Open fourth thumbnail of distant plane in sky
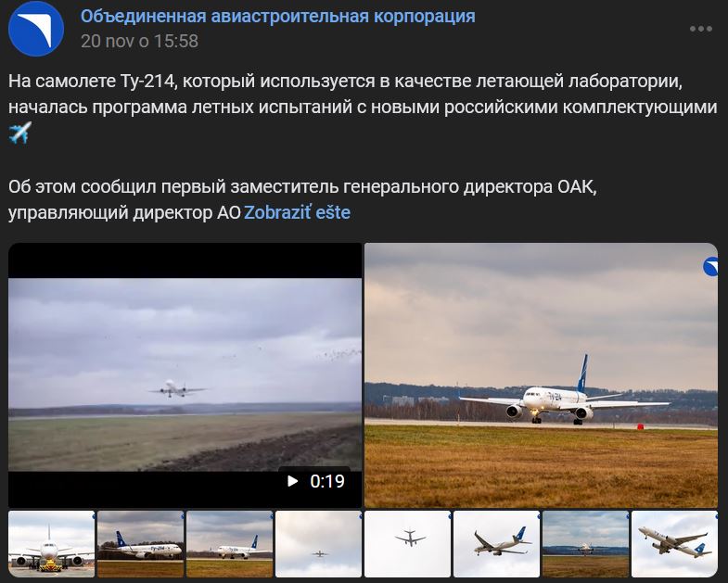The image size is (728, 583). tap(318, 544)
